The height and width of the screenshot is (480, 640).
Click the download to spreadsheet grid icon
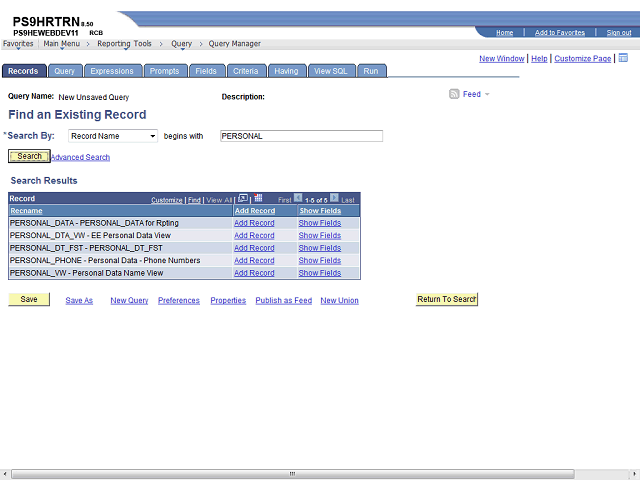258,198
